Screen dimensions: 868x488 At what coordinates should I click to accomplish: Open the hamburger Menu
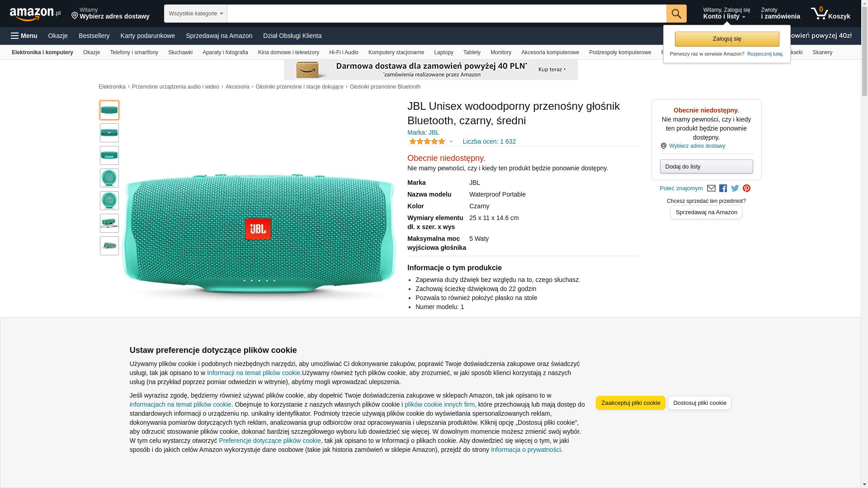pyautogui.click(x=24, y=36)
